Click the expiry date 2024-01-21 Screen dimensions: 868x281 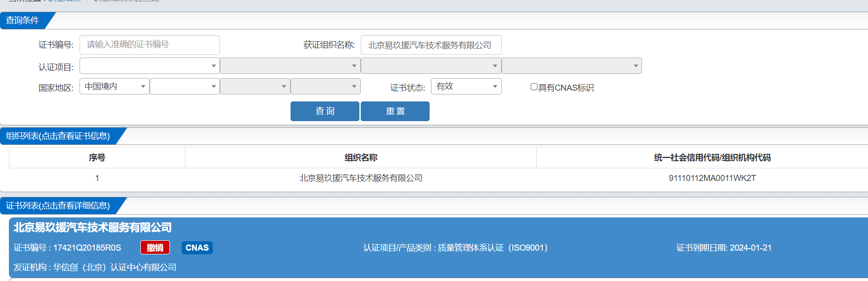[x=751, y=248]
